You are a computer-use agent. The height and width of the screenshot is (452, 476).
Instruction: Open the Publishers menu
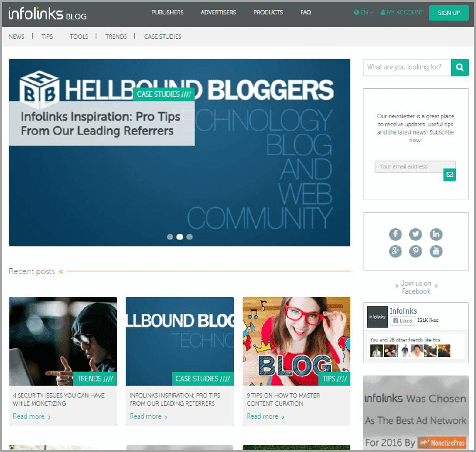167,13
